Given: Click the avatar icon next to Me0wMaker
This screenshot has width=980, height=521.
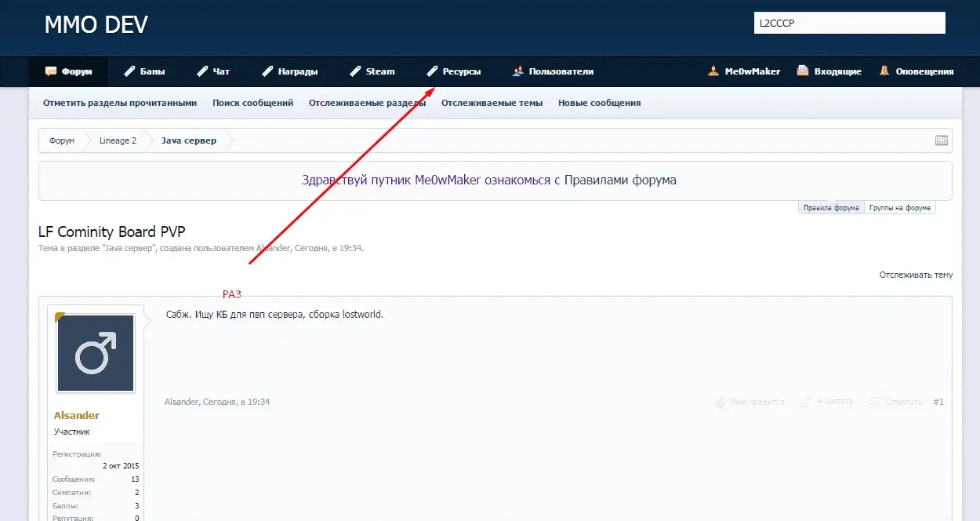Looking at the screenshot, I should [713, 71].
